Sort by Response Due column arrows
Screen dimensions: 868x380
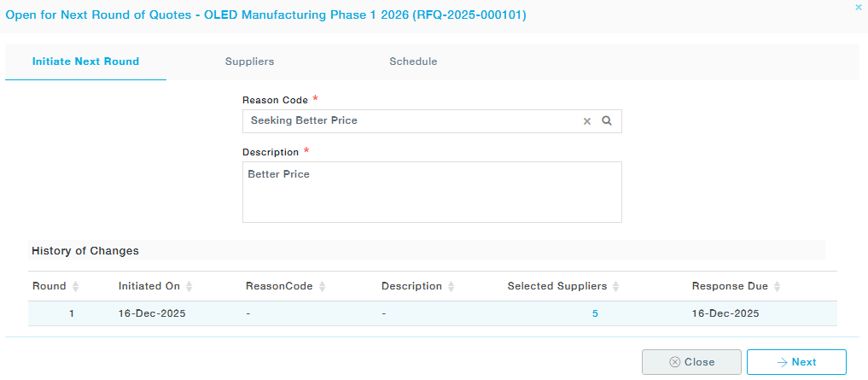point(777,286)
